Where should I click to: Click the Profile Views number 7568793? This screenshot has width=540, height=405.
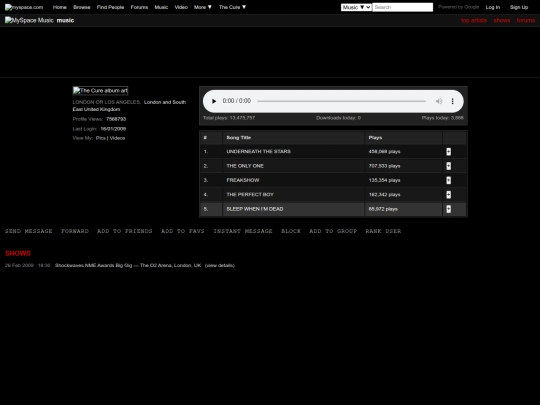pos(116,119)
